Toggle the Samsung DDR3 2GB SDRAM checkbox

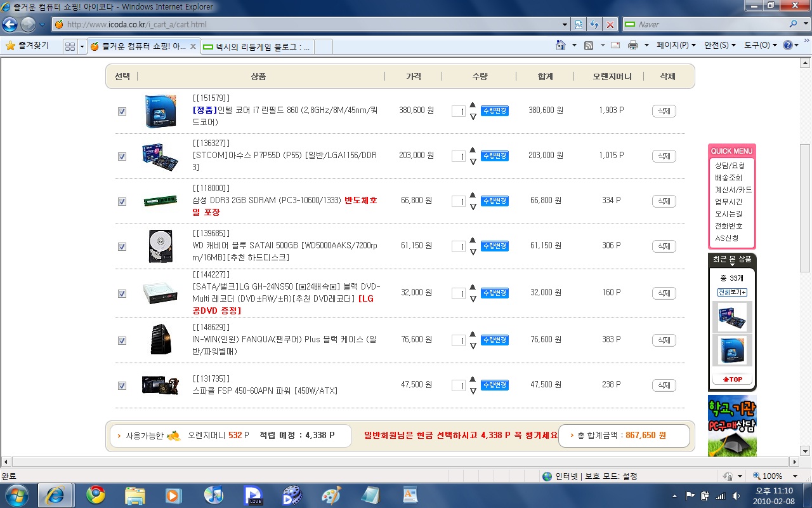click(122, 201)
